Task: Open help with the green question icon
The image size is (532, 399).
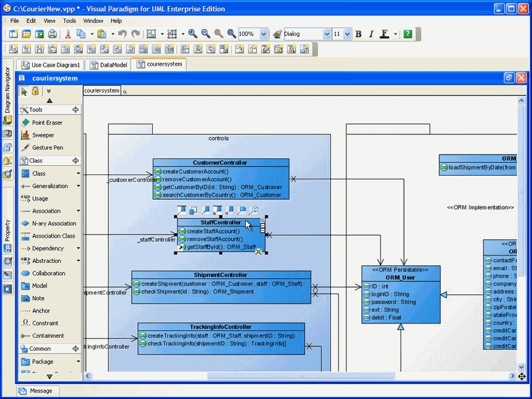Action: point(408,33)
